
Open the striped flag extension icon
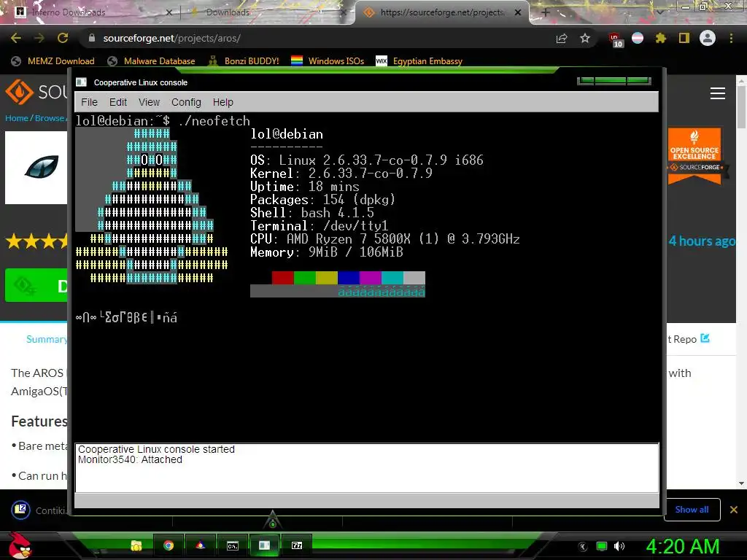pyautogui.click(x=638, y=38)
